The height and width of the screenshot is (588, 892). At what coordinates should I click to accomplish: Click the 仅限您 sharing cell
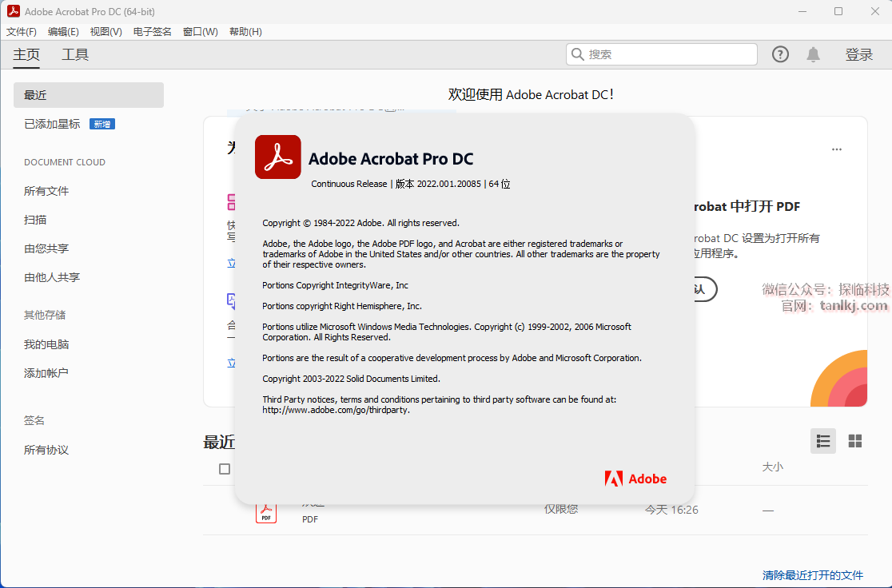[561, 510]
